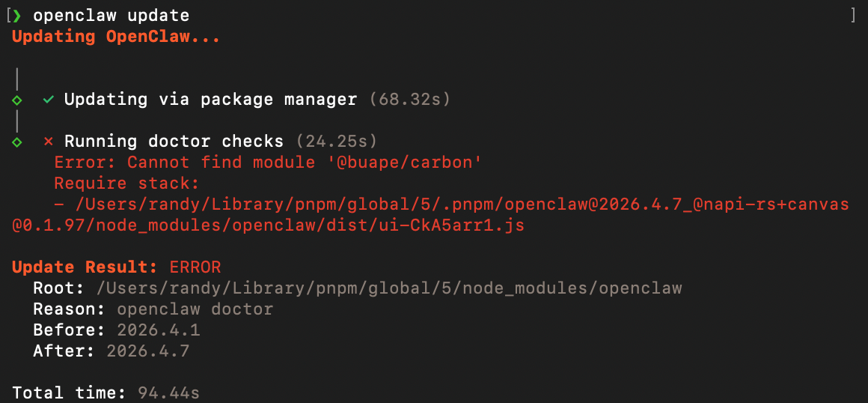This screenshot has height=403, width=868.
Task: Click the Root path ending in node_modules/openclaw
Action: (389, 288)
